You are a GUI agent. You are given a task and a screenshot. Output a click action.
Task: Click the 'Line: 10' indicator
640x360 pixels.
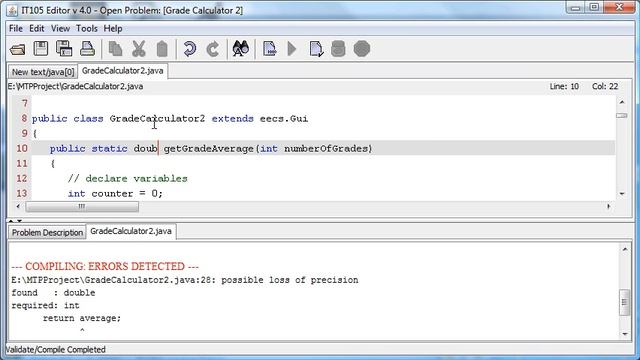tap(564, 87)
